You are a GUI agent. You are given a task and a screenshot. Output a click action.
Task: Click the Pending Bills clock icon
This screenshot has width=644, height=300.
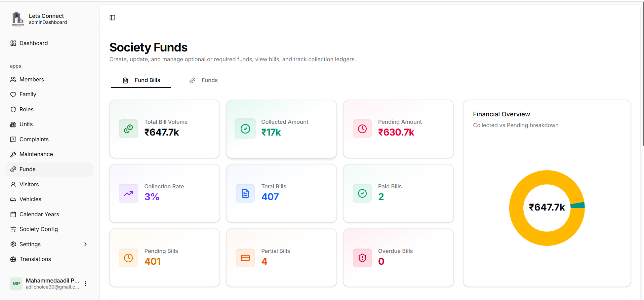pos(128,258)
